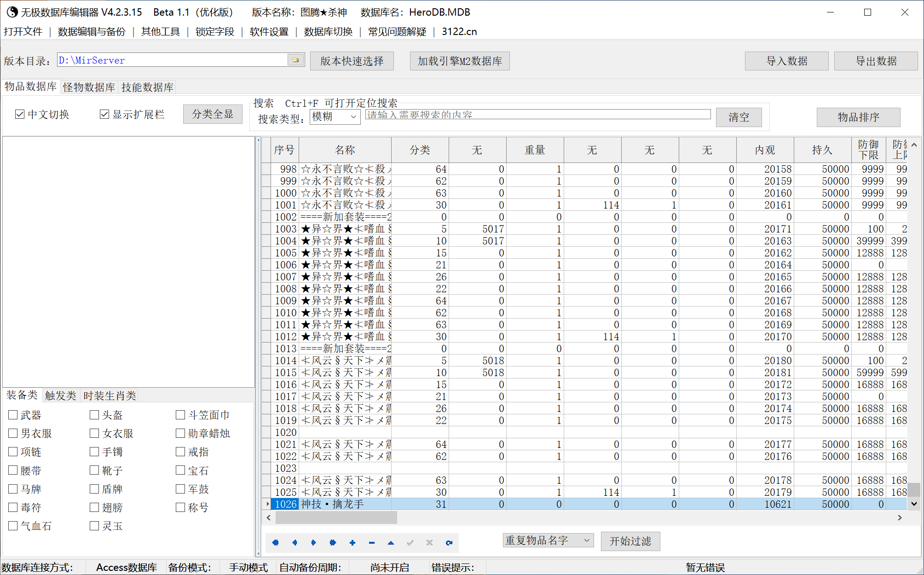Viewport: 924px width, 575px height.
Task: Go to the next record
Action: [x=314, y=543]
